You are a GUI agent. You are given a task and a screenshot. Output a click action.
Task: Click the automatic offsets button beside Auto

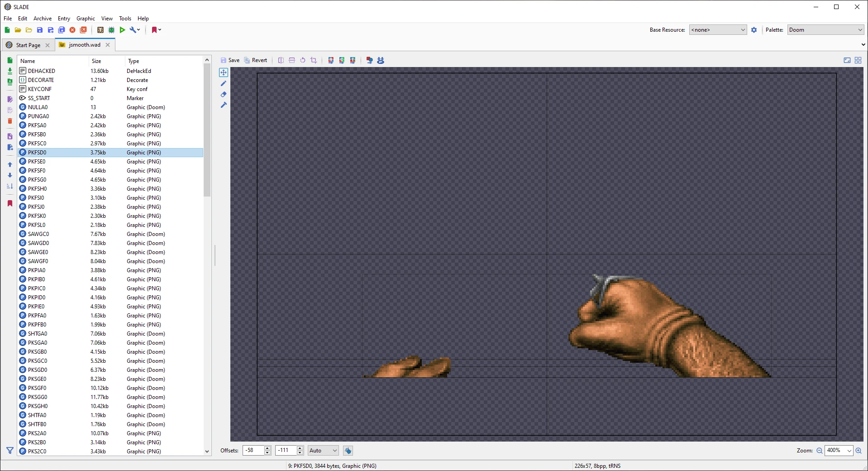(x=348, y=451)
